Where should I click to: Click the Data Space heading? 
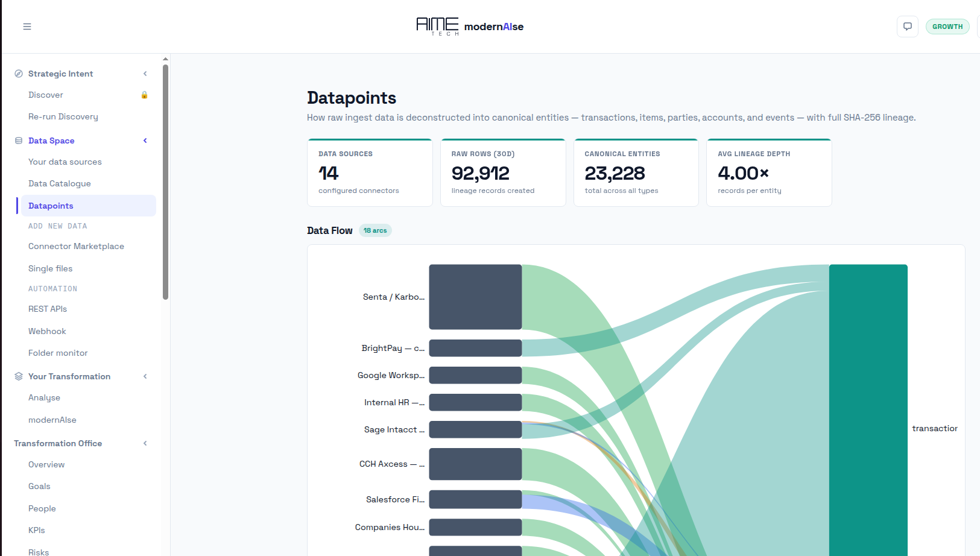[x=51, y=141]
